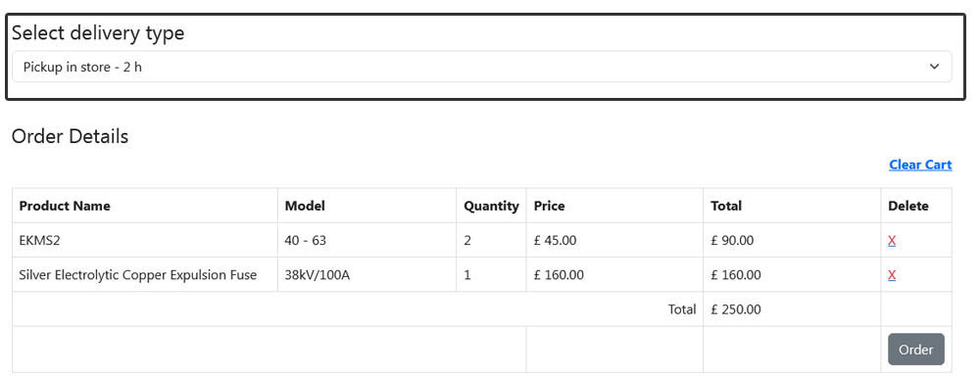Clear the cart via Clear Cart link
Viewport: 980px width, 377px height.
[920, 165]
